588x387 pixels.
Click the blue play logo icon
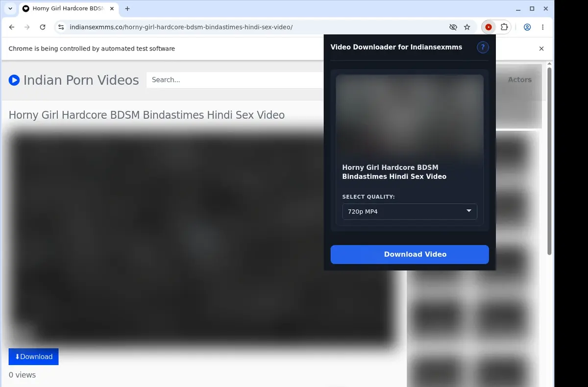tap(14, 80)
